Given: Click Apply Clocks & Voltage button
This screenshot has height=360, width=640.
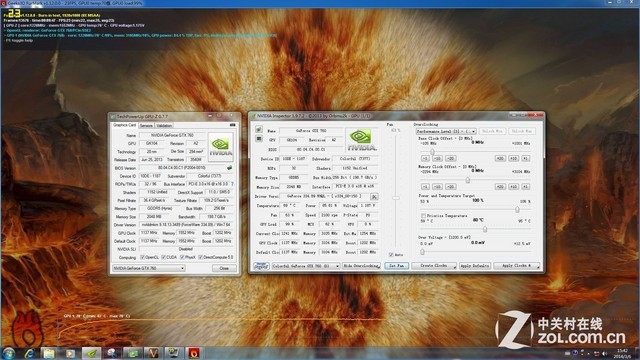Looking at the screenshot, I should tap(516, 266).
